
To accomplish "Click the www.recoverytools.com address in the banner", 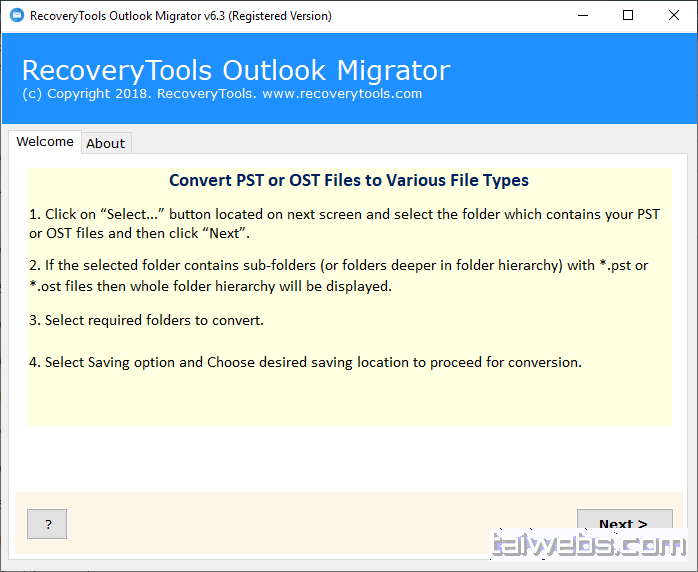I will click(x=341, y=94).
